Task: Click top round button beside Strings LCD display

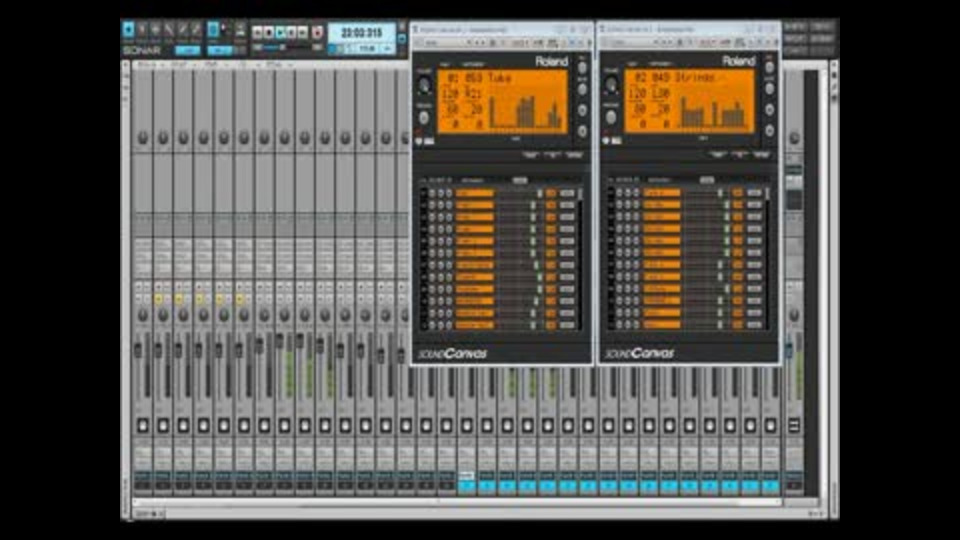Action: (770, 67)
